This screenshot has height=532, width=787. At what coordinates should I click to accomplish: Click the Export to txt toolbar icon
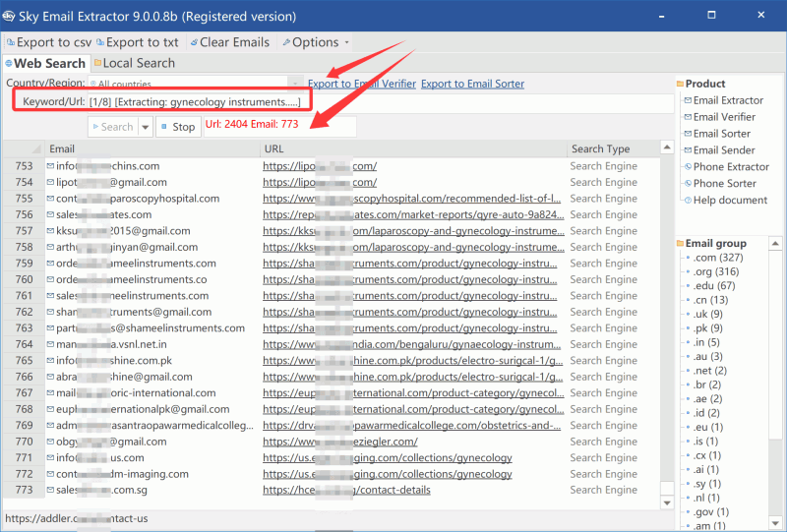coord(100,42)
